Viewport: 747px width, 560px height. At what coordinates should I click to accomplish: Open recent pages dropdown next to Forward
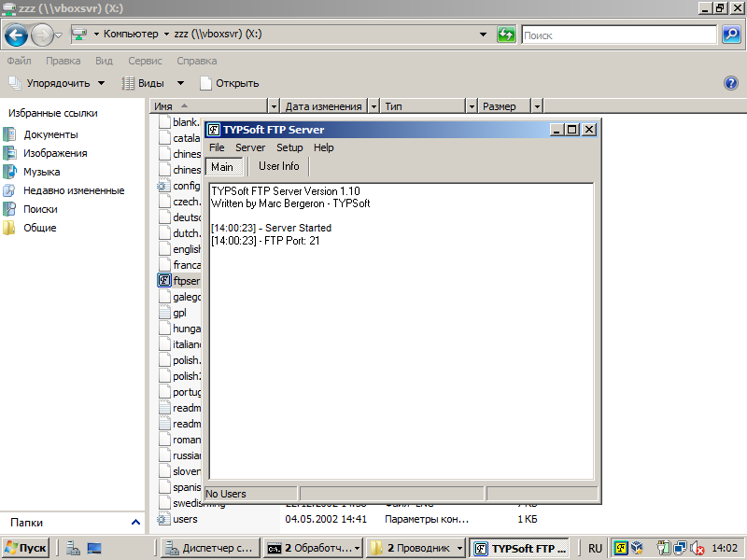point(59,35)
